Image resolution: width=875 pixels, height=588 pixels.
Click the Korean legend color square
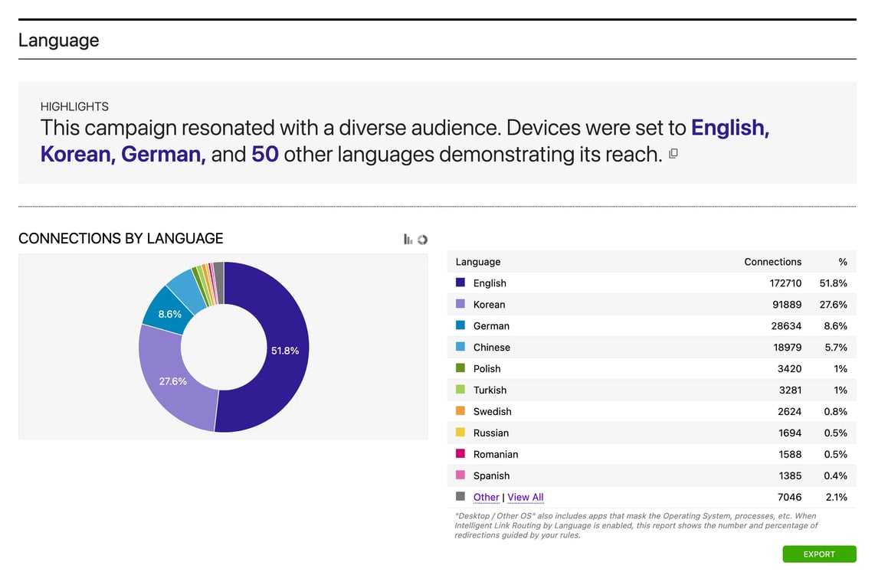click(x=460, y=305)
